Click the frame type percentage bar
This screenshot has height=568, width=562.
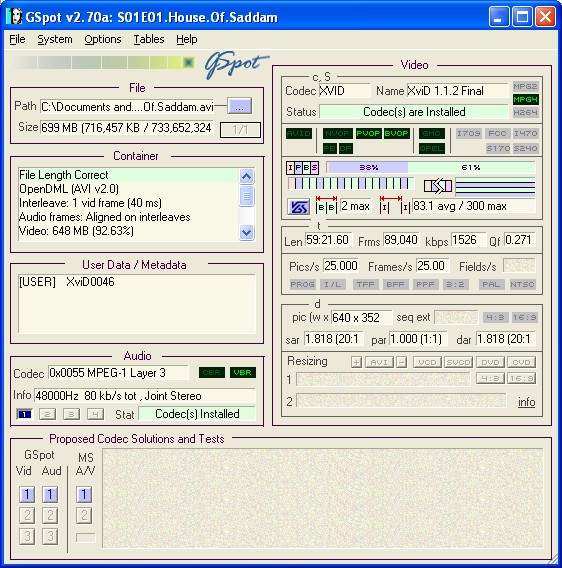[x=430, y=167]
